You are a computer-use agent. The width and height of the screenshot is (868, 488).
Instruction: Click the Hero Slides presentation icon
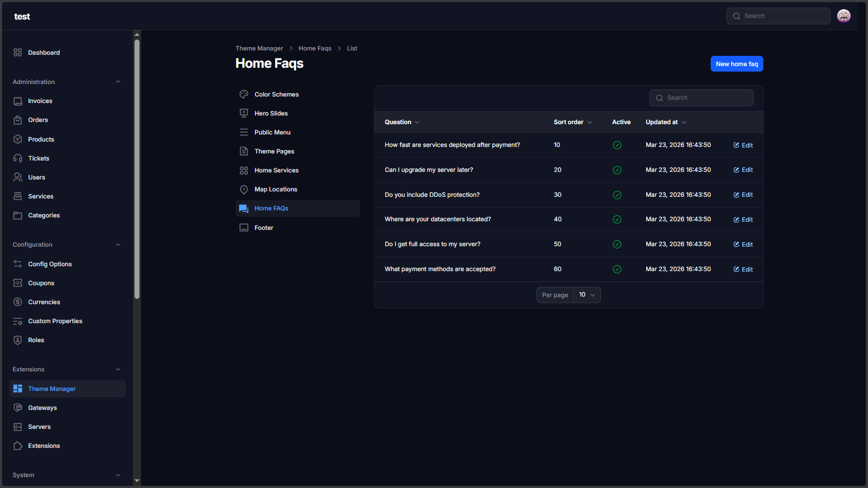[244, 113]
